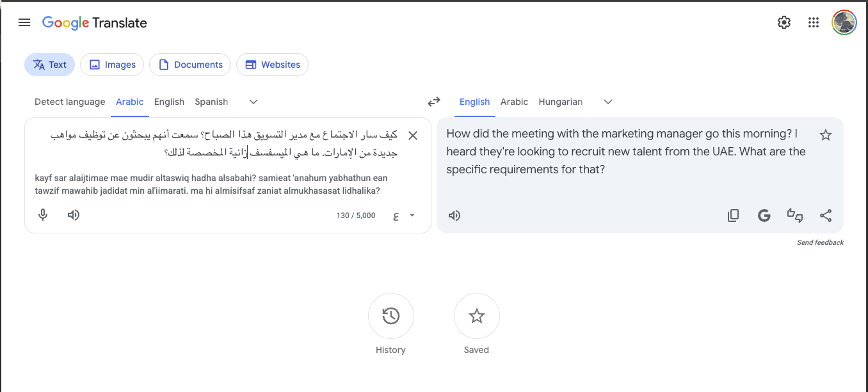The width and height of the screenshot is (868, 392).
Task: Swap the translation languages
Action: [x=434, y=101]
